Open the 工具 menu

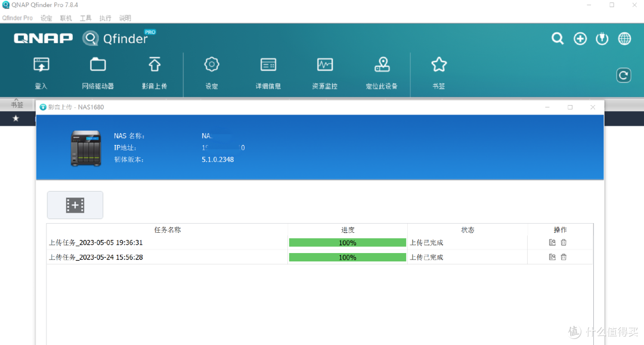point(85,18)
